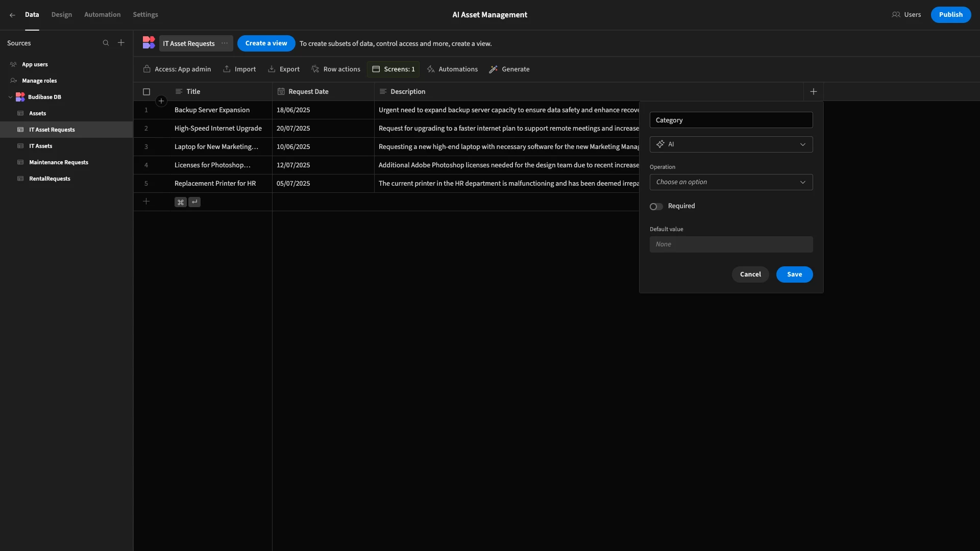Image resolution: width=980 pixels, height=551 pixels.
Task: Click the Publish button
Action: click(950, 15)
